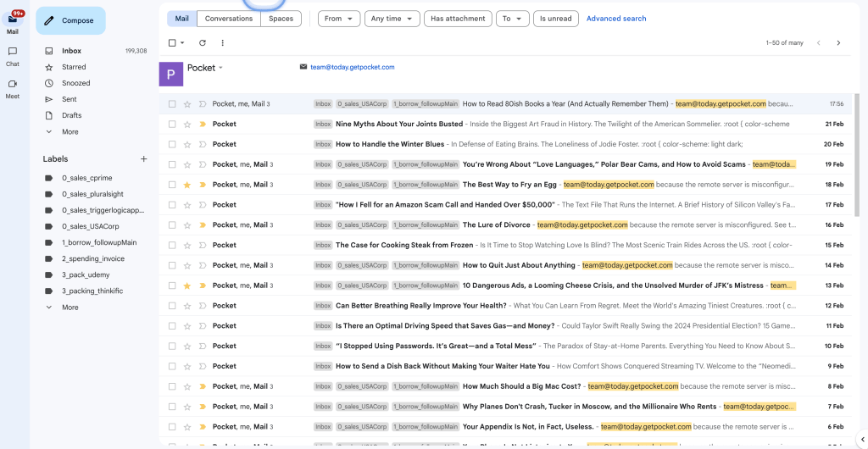Open the Optimal Driving Speed email
Screen dimensions: 868x449
tap(505, 325)
